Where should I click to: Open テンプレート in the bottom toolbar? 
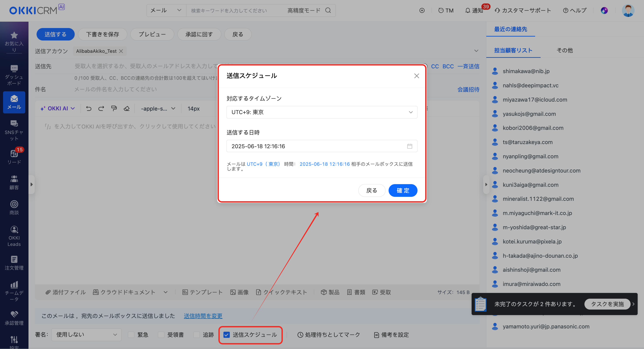tap(202, 292)
